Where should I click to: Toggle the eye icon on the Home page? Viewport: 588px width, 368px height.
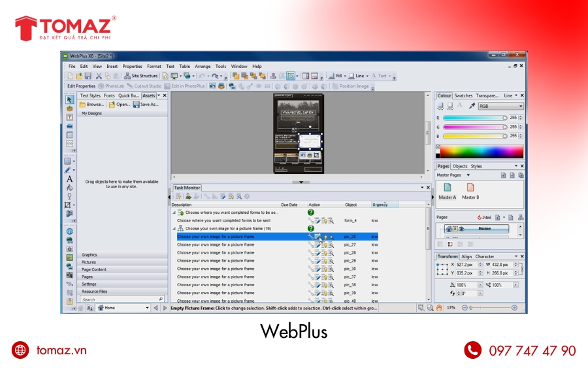tap(461, 229)
